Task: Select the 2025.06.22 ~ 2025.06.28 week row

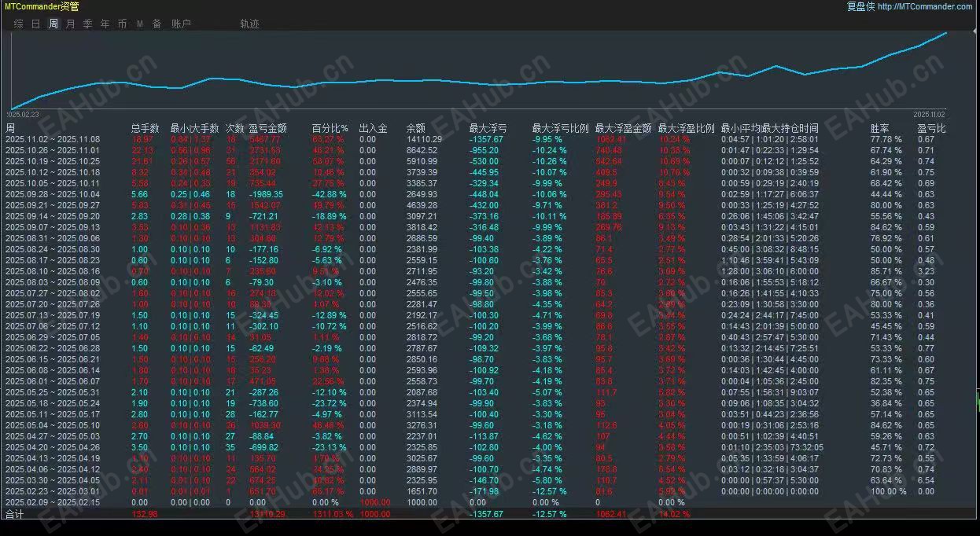Action: click(x=490, y=348)
